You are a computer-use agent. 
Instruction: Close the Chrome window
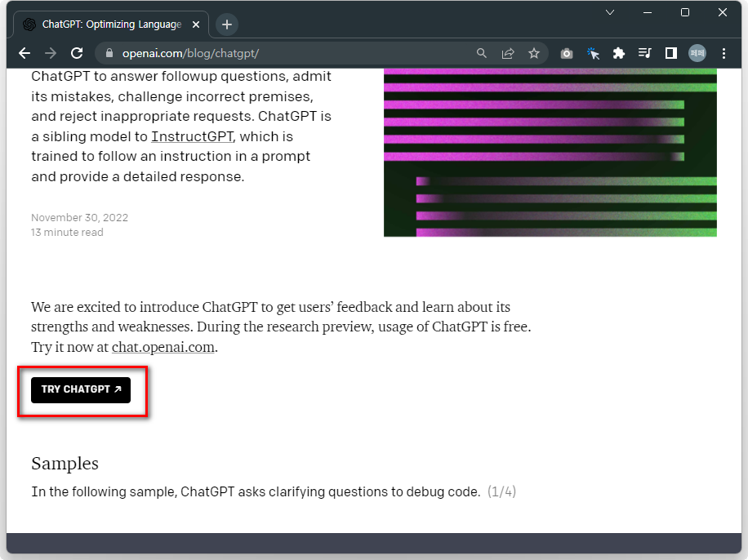point(723,12)
